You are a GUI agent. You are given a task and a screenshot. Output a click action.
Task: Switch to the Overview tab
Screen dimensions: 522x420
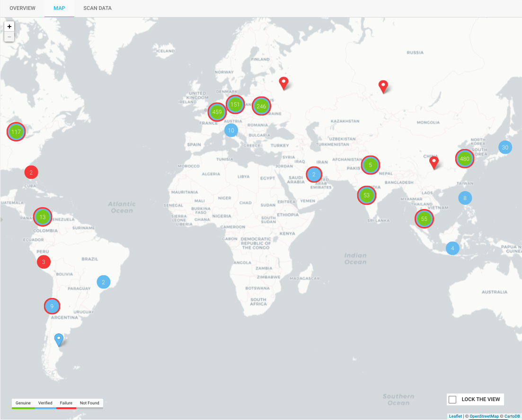click(x=22, y=9)
